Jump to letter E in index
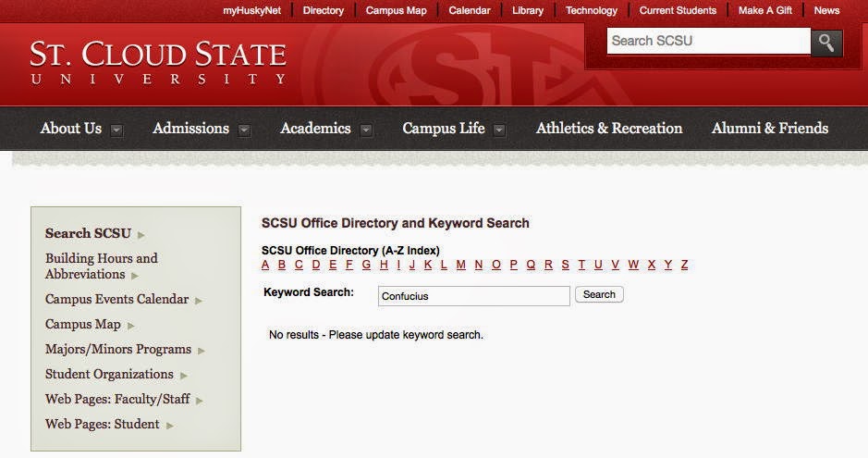 (333, 265)
